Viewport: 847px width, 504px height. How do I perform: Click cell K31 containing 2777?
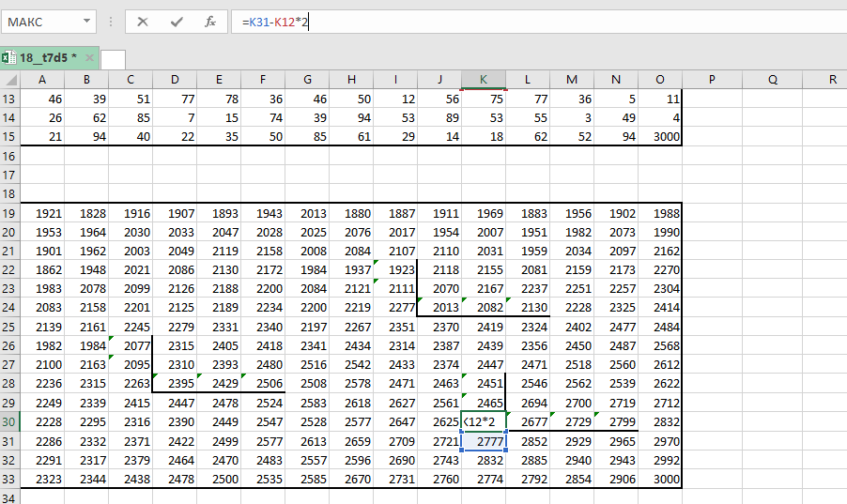tap(484, 440)
